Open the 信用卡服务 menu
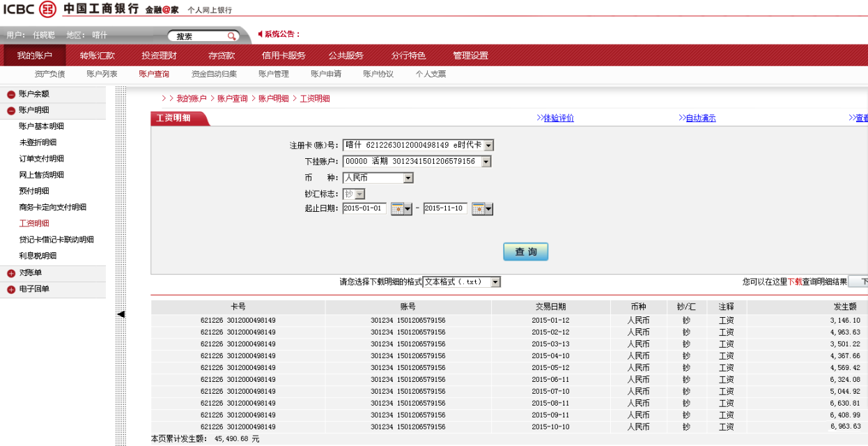 [x=284, y=56]
